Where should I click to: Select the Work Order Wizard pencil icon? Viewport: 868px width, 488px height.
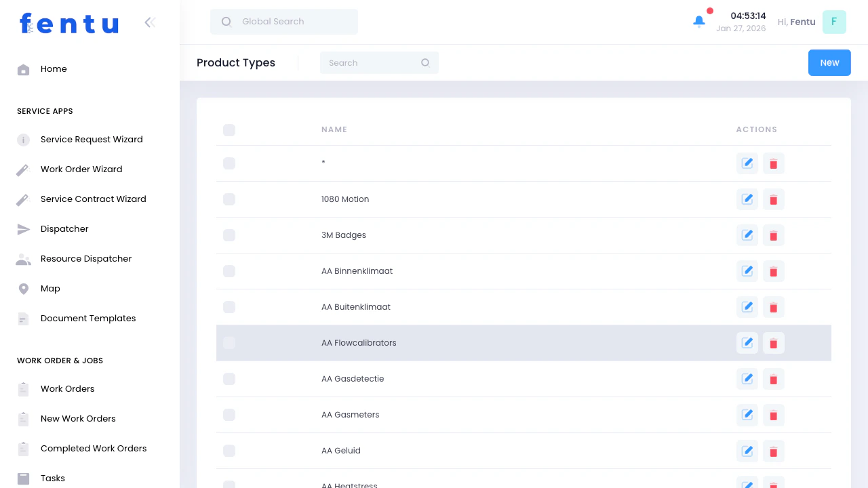23,169
